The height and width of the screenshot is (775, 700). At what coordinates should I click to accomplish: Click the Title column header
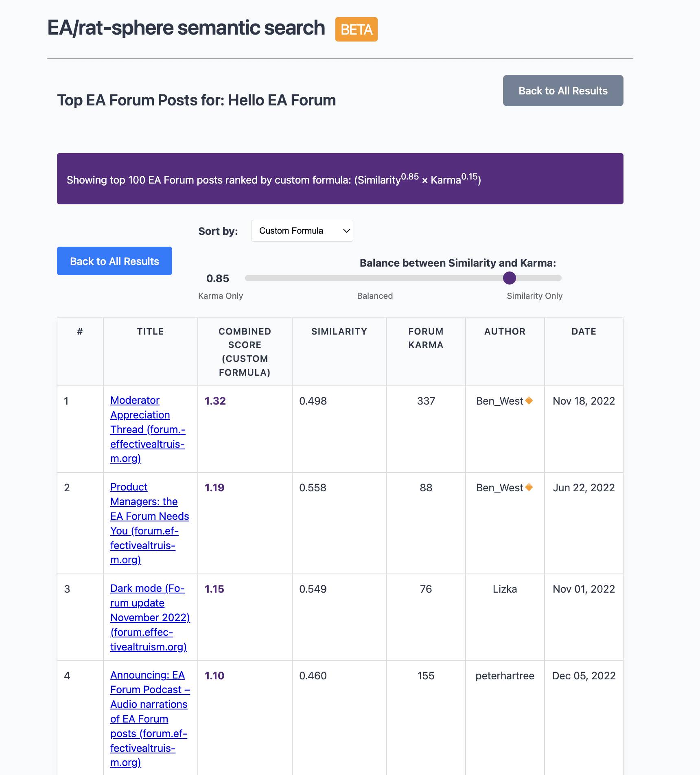(150, 331)
